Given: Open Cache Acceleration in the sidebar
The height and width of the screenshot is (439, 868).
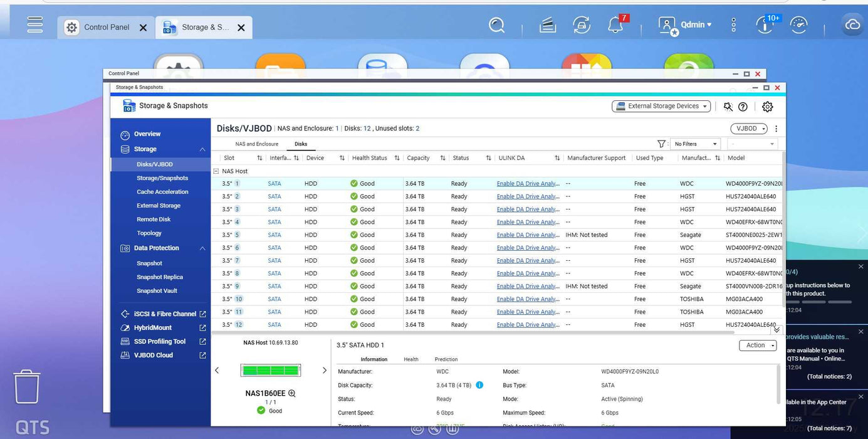Looking at the screenshot, I should pyautogui.click(x=162, y=192).
